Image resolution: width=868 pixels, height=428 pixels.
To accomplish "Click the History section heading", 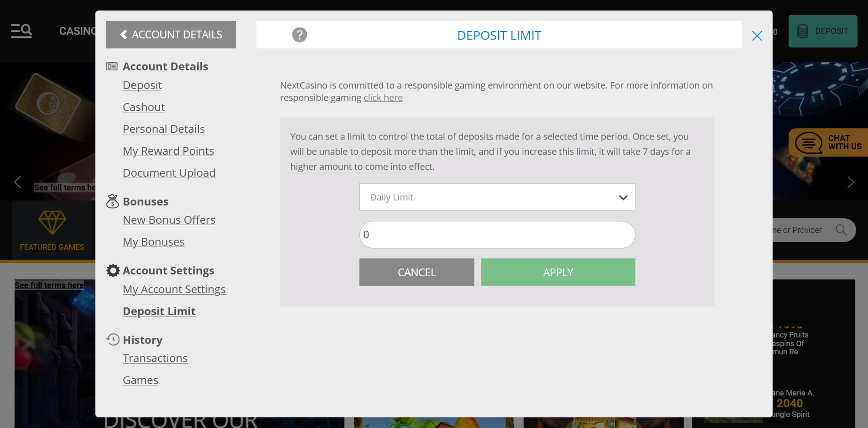I will (142, 340).
